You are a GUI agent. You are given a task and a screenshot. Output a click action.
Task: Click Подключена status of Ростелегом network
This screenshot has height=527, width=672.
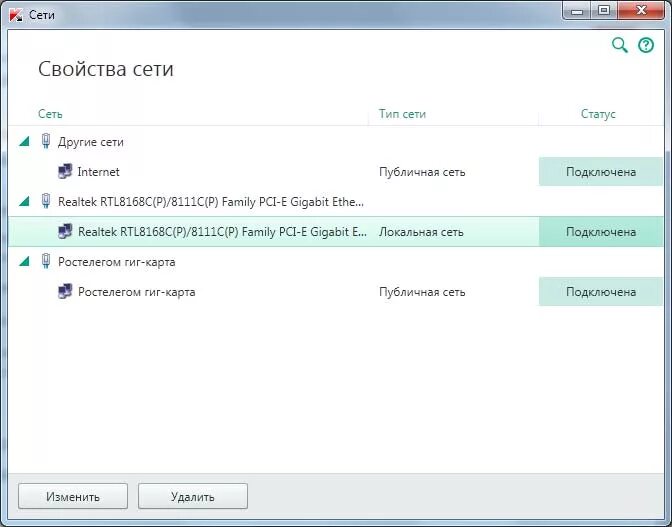coord(601,292)
